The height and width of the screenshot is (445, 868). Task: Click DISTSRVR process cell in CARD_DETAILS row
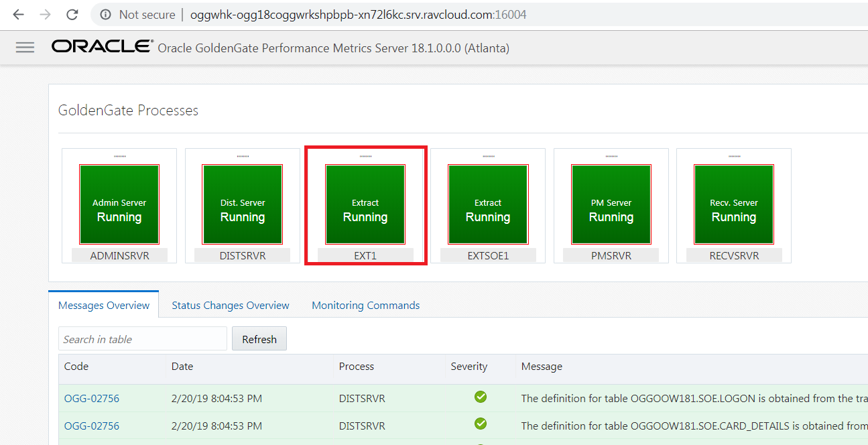362,426
